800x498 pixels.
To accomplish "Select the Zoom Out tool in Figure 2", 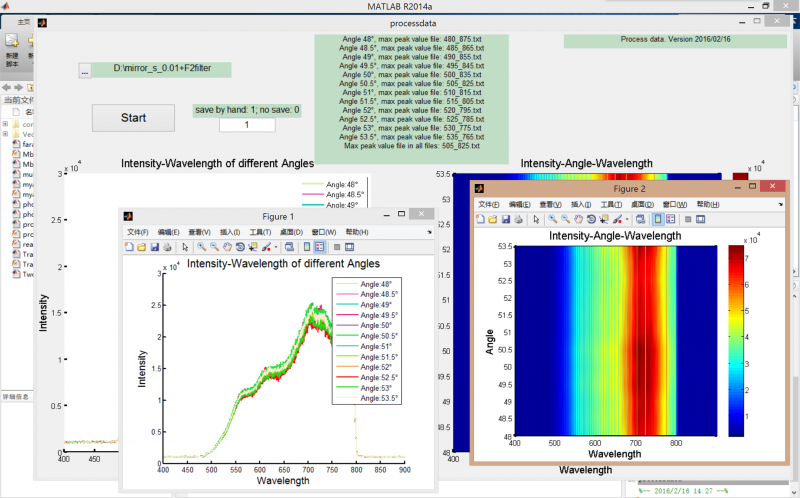I will click(x=565, y=218).
